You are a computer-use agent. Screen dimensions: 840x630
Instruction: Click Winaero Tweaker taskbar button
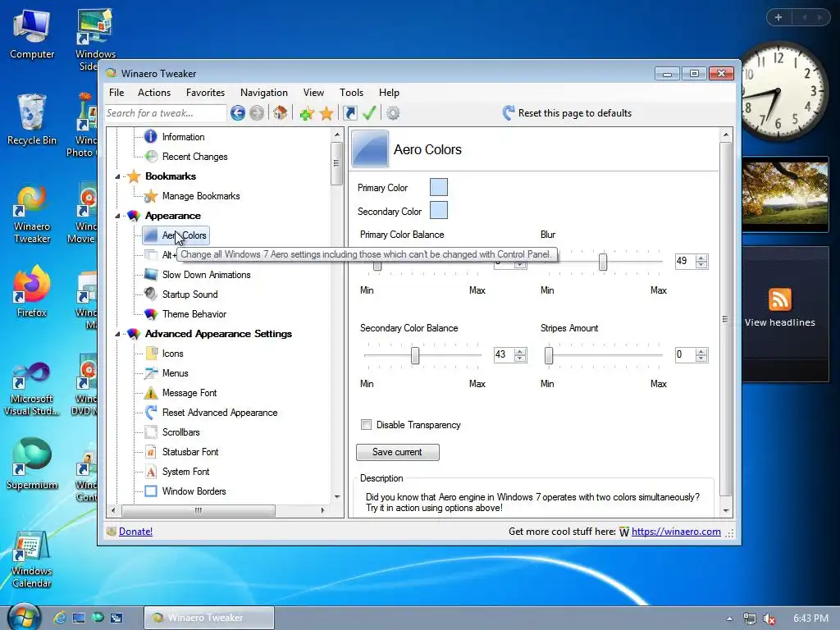(209, 618)
